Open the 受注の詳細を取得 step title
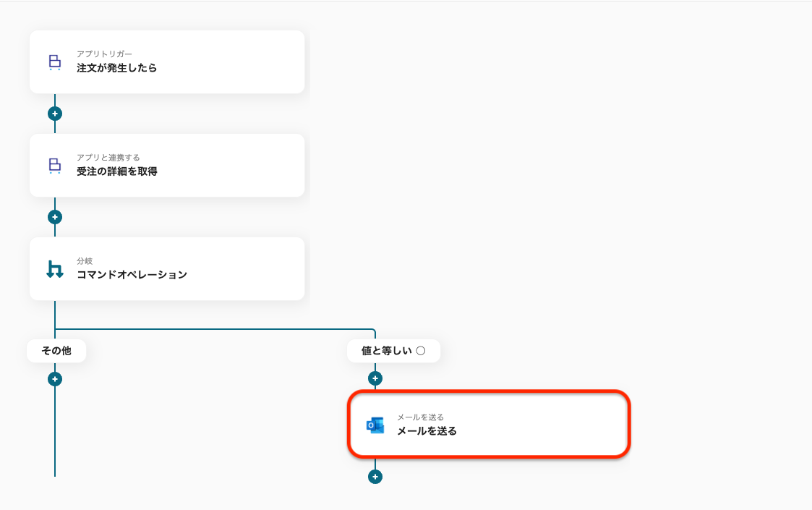812x510 pixels. coord(116,171)
